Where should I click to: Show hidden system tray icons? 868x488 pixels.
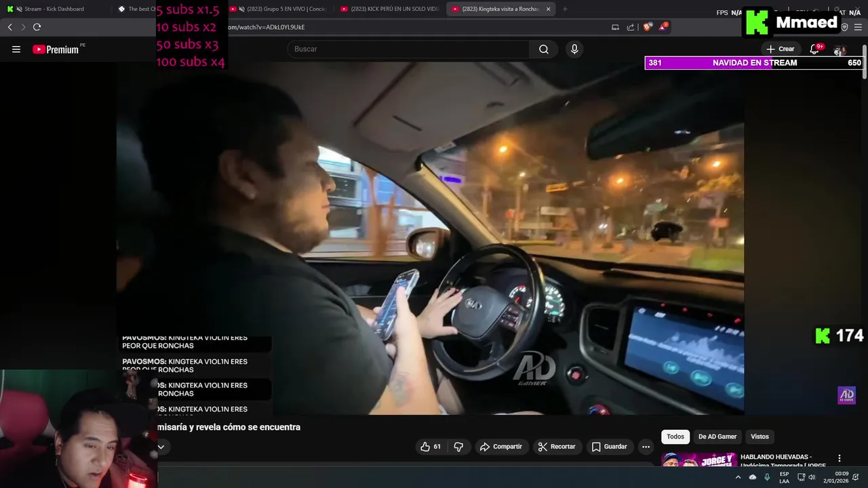(738, 477)
